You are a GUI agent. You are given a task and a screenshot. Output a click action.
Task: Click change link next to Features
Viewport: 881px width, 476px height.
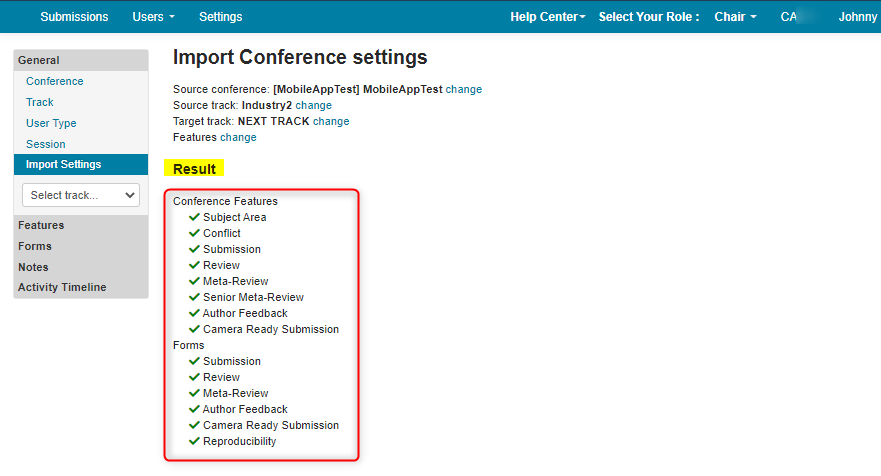tap(238, 137)
